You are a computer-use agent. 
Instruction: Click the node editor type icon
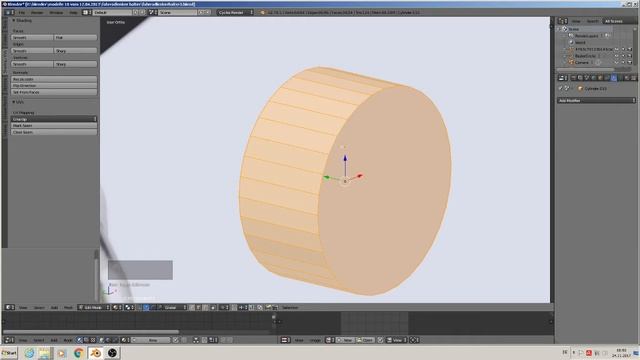coord(9,340)
